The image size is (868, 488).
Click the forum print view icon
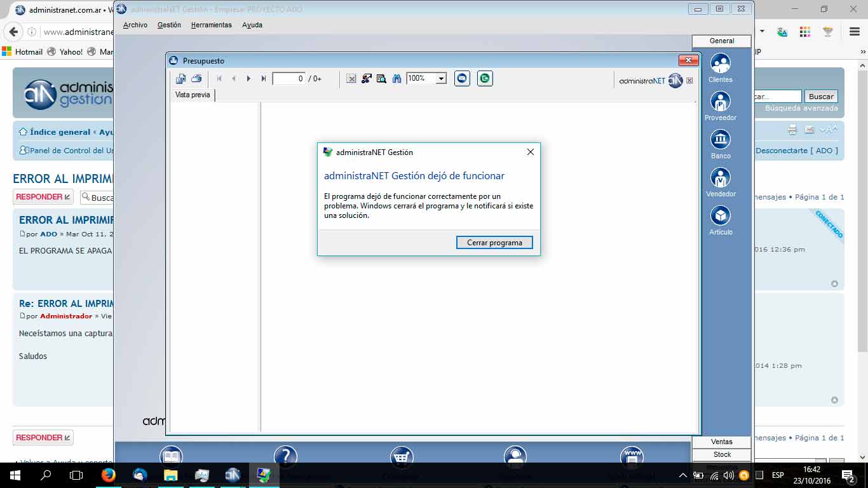pos(792,130)
